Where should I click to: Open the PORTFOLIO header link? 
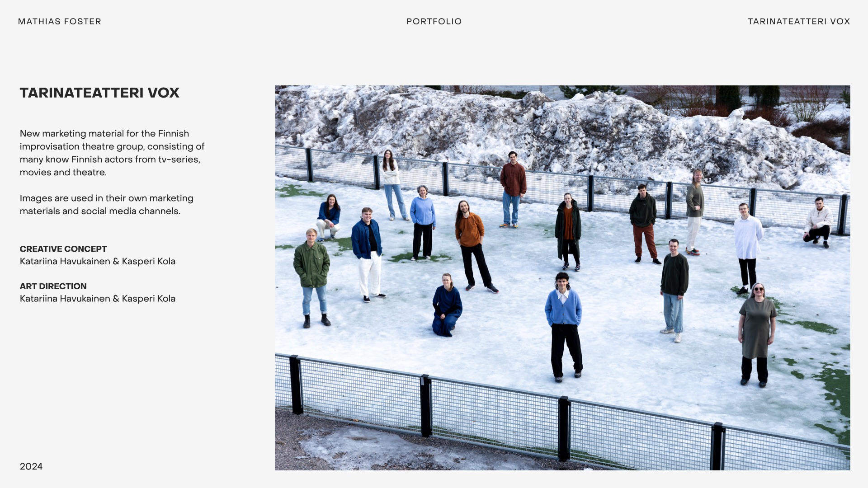point(434,21)
